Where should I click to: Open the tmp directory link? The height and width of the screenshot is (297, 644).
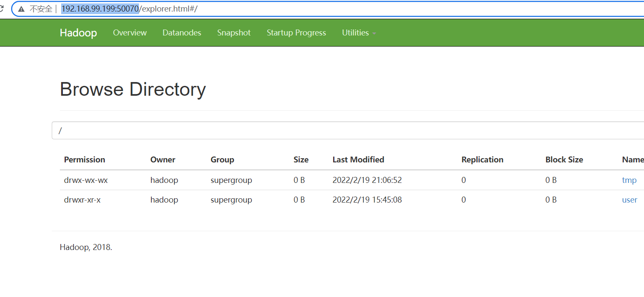[x=629, y=180]
